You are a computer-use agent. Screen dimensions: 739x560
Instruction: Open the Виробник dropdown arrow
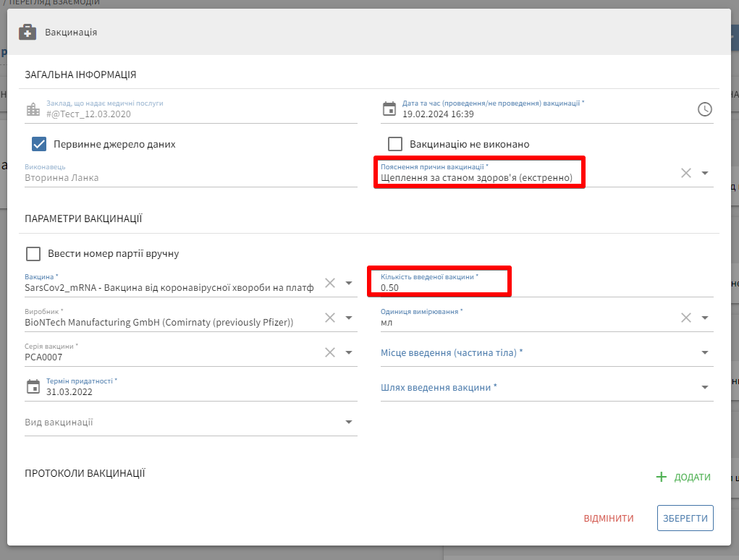point(348,318)
